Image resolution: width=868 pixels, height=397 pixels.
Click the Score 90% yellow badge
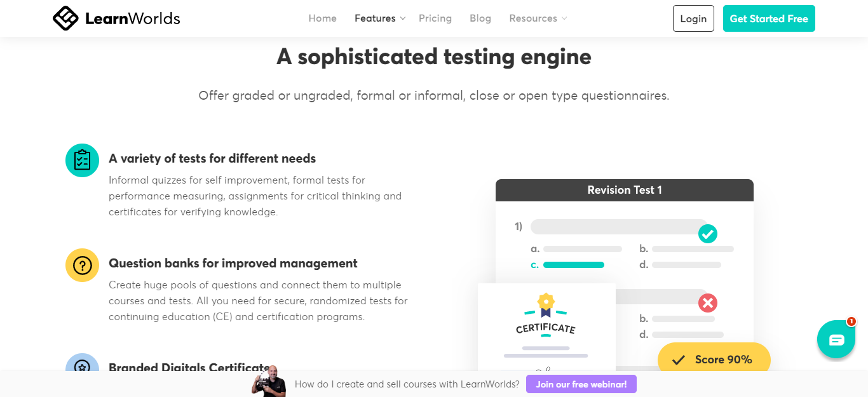pos(714,360)
